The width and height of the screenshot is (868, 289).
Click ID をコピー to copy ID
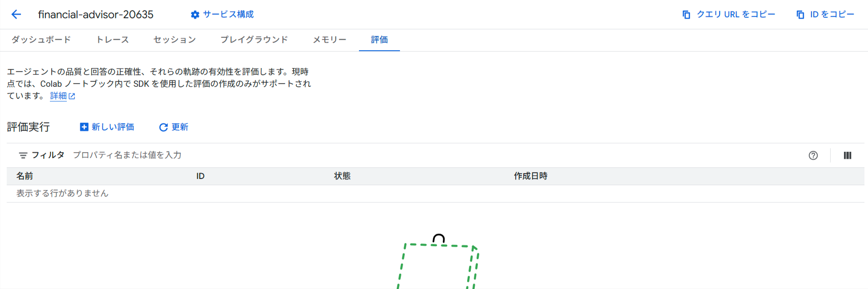click(x=825, y=15)
